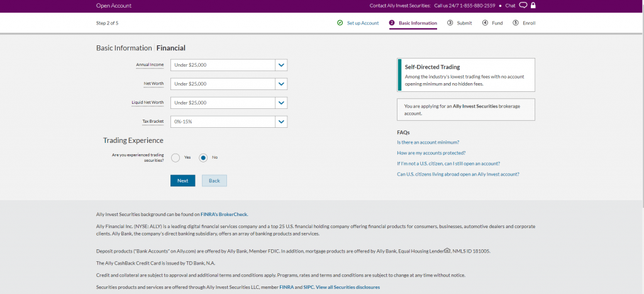Select Yes for experienced trading securities
Viewport: 644px width, 294px height.
pos(175,157)
